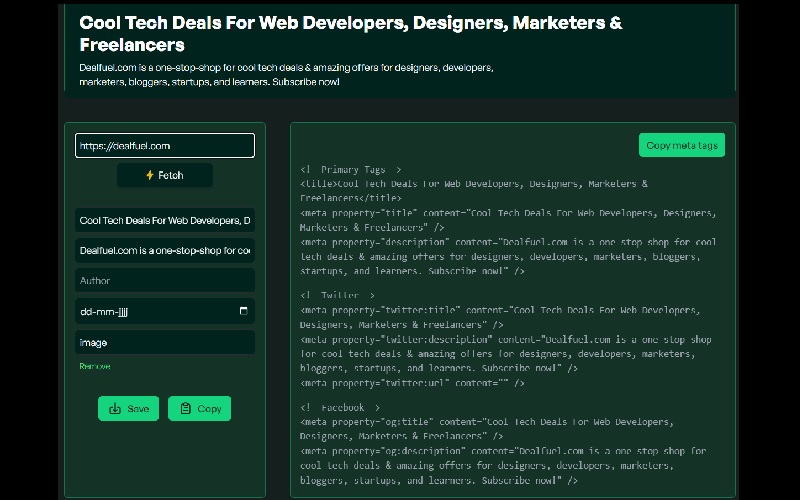800x500 pixels.
Task: Click the og:title meta tag line
Action: click(487, 429)
